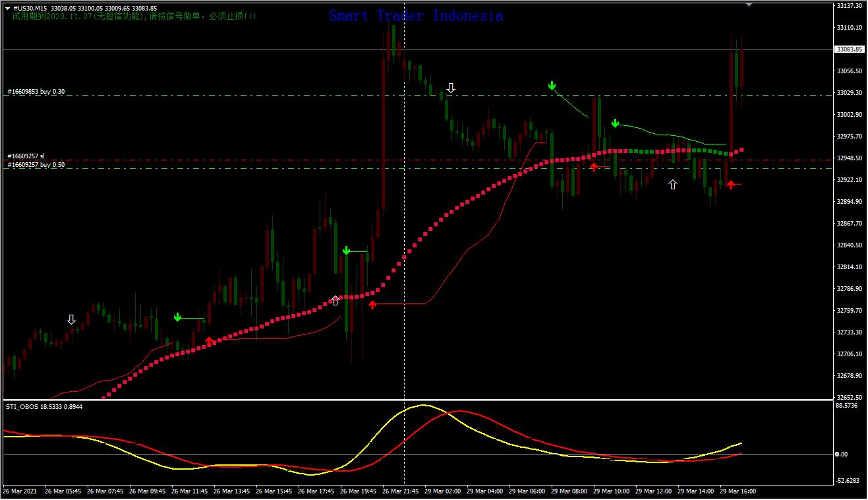Select order label #16609257 buy 0.50
The height and width of the screenshot is (500, 868).
click(x=36, y=165)
